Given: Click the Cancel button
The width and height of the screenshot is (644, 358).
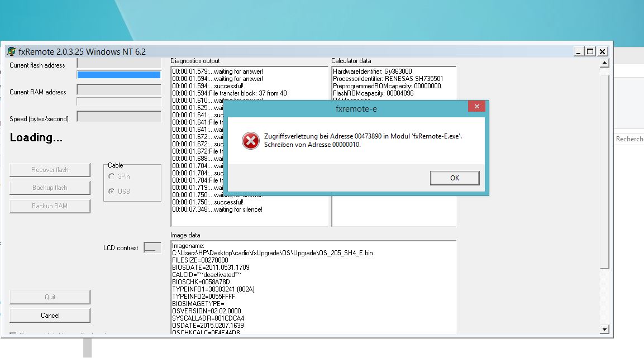Looking at the screenshot, I should pos(50,316).
